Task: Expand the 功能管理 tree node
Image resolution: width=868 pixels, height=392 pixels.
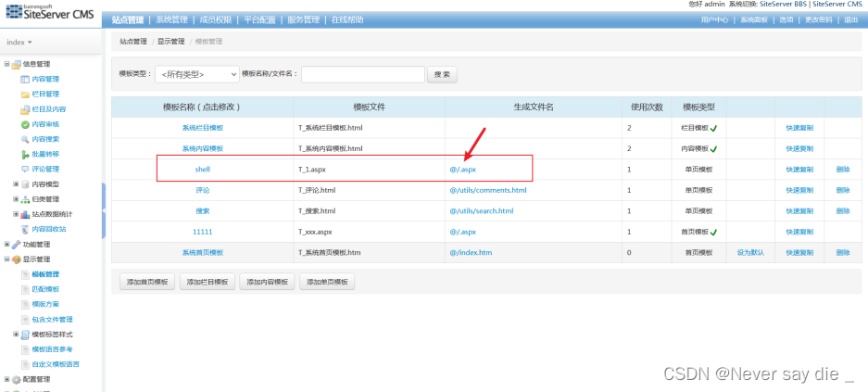Action: [6, 244]
